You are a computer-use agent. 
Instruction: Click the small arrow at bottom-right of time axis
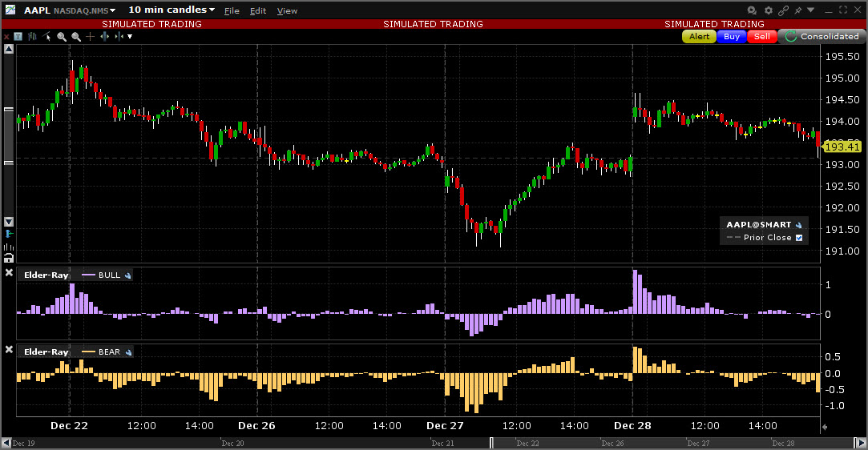[825, 427]
